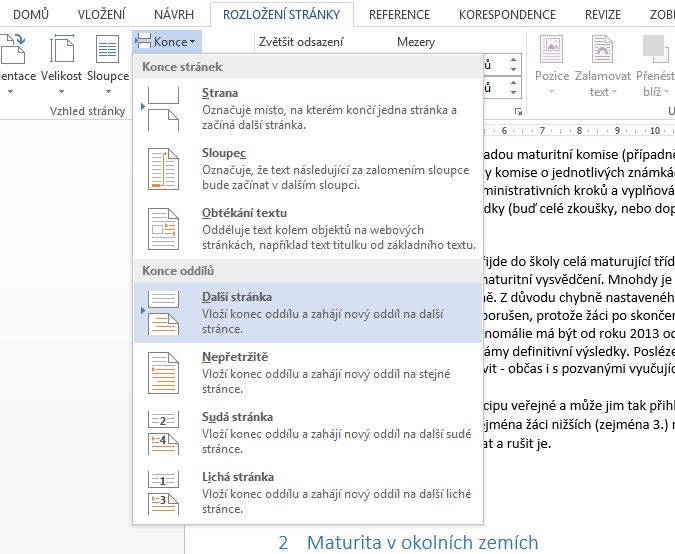Screen dimensions: 675x554
Task: Click the Zalamovat text wrap icon
Action: 602,49
